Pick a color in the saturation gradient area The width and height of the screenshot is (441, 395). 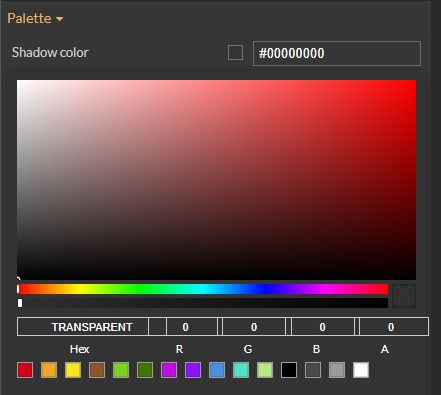click(x=216, y=180)
